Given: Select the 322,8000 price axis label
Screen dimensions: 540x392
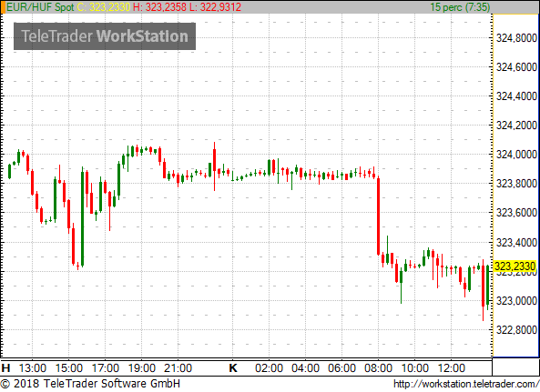Looking at the screenshot, I should pos(516,330).
